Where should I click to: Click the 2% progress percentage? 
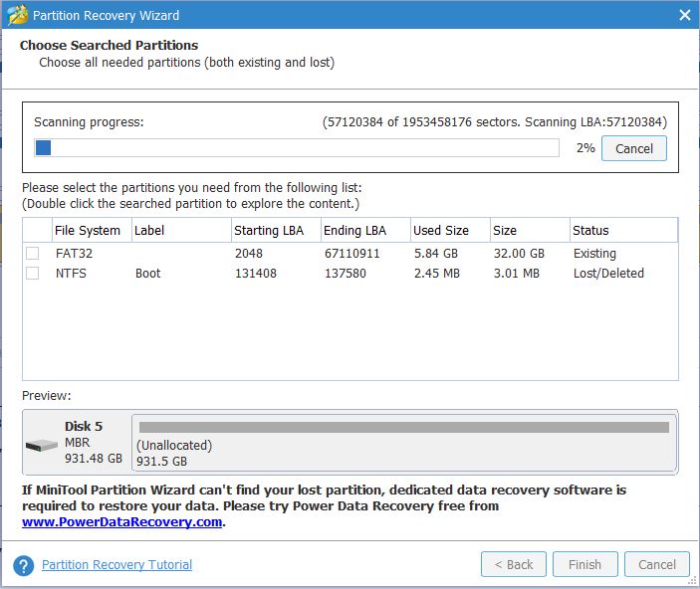(x=585, y=147)
